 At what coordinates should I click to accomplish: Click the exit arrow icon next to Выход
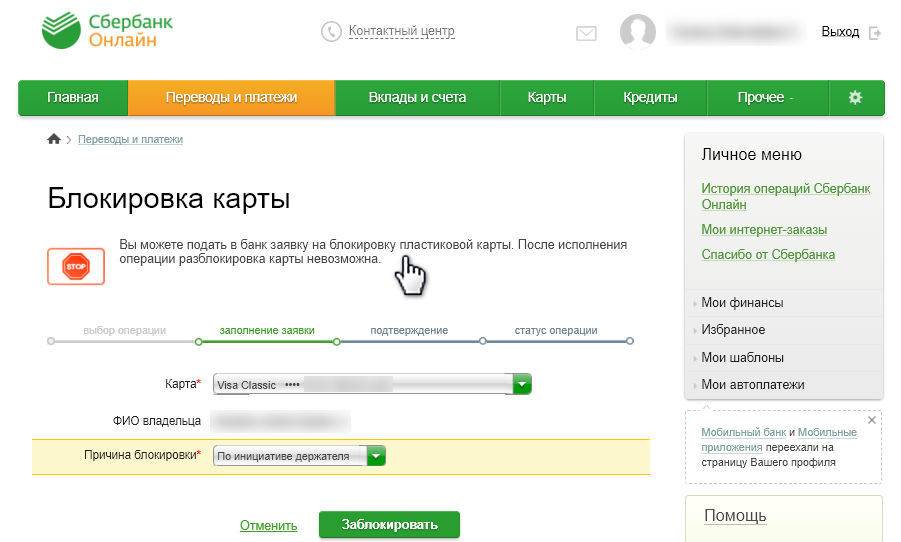click(875, 33)
